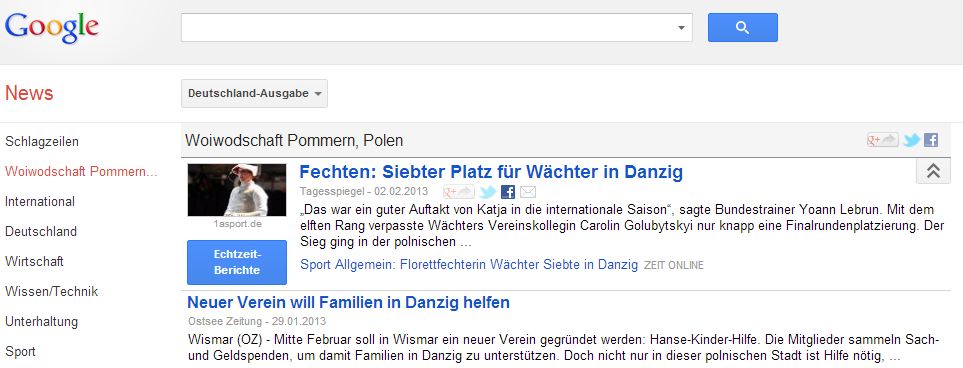Email the Fechten article via envelope icon

(528, 192)
